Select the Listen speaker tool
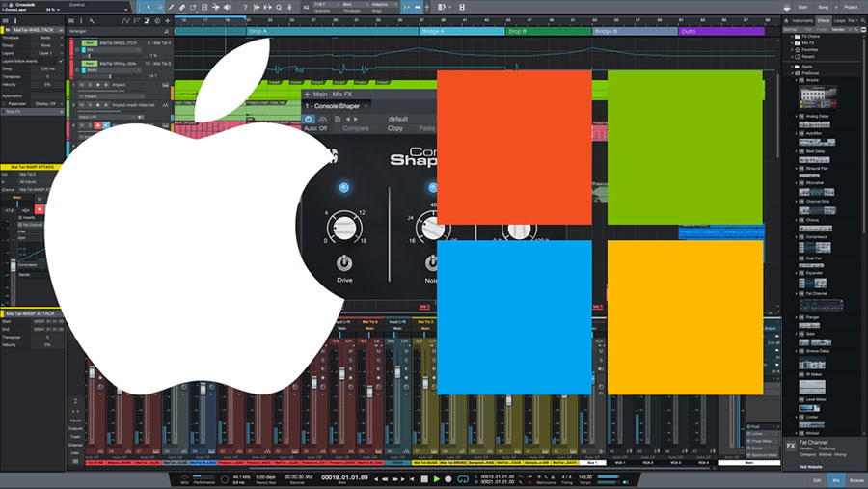This screenshot has height=489, width=868. (227, 7)
